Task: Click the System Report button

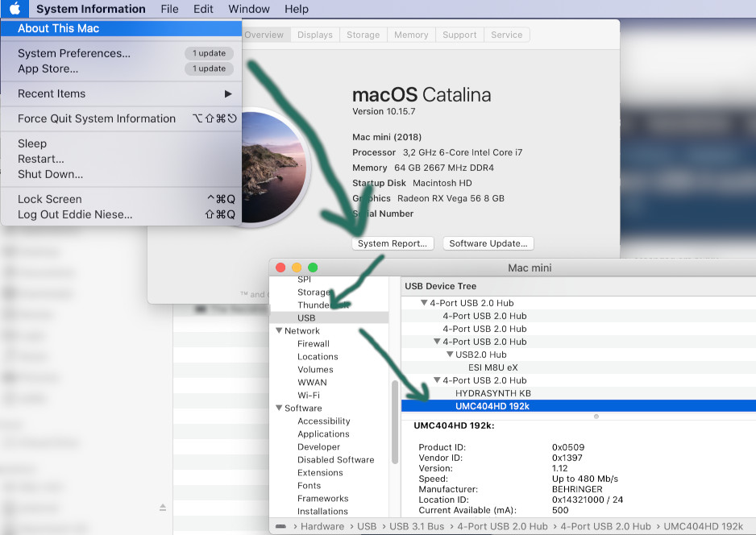Action: 393,243
